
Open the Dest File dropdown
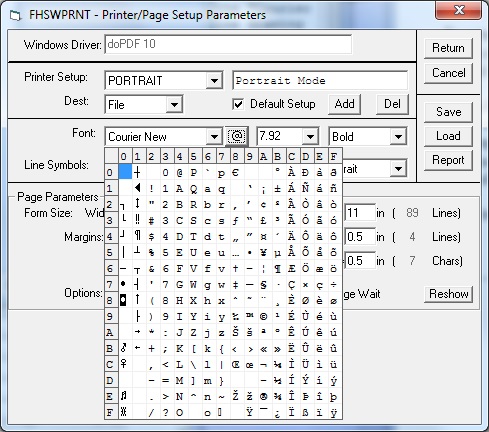[174, 105]
